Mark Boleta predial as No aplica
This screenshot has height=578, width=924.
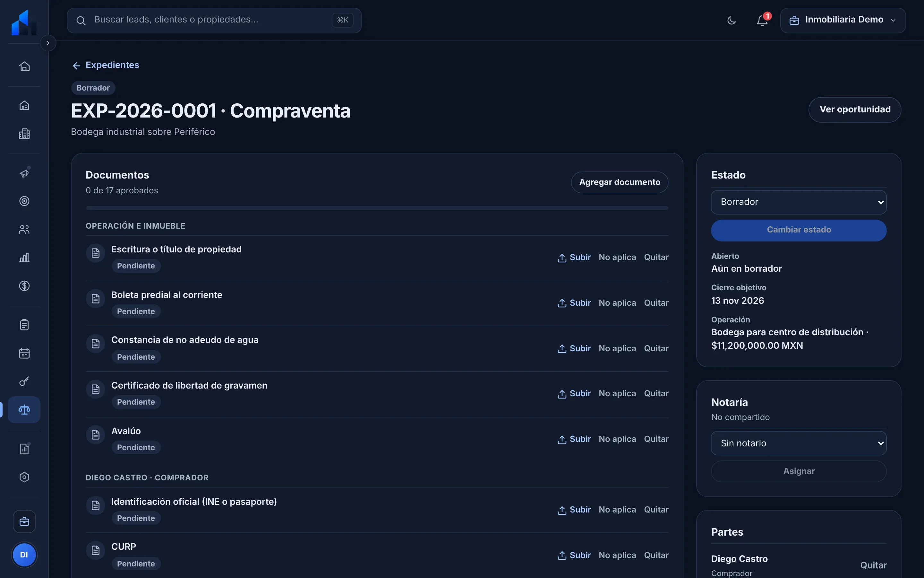(x=617, y=303)
